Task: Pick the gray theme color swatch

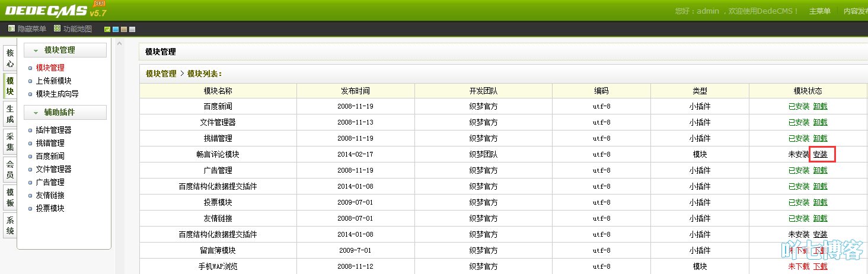Action: pyautogui.click(x=132, y=29)
